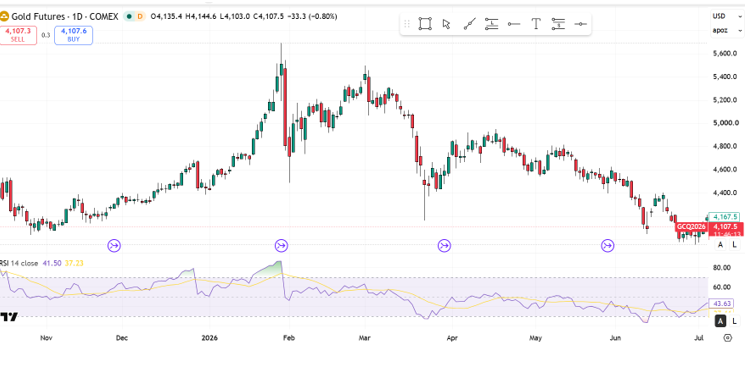Click the C4,107.5 close price value
Image resolution: width=745 pixels, height=377 pixels.
point(268,17)
